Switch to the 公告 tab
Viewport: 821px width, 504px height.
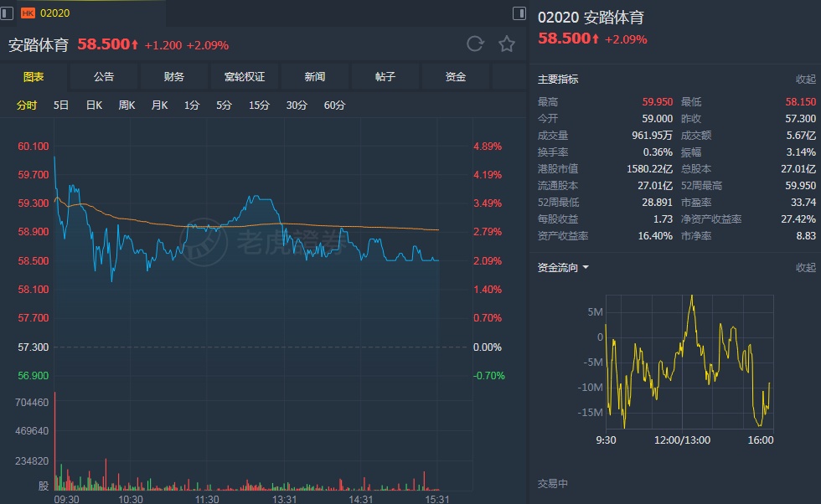[x=104, y=77]
